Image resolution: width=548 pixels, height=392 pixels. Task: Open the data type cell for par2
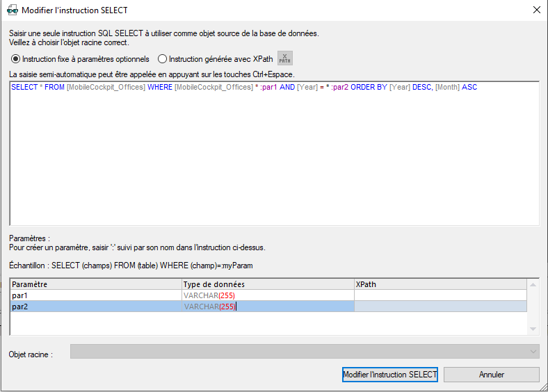tap(267, 307)
